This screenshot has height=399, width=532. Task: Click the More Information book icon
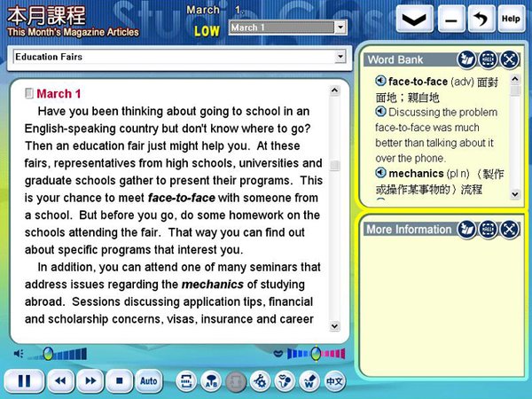(467, 230)
